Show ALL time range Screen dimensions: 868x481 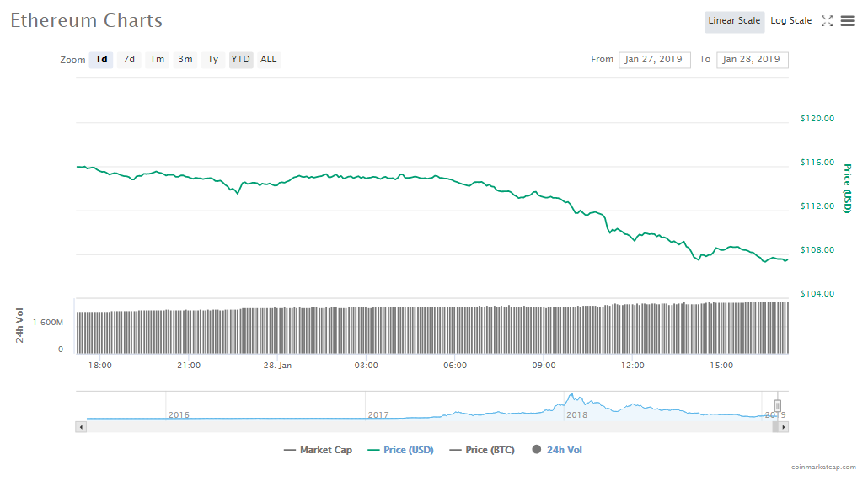pyautogui.click(x=268, y=60)
